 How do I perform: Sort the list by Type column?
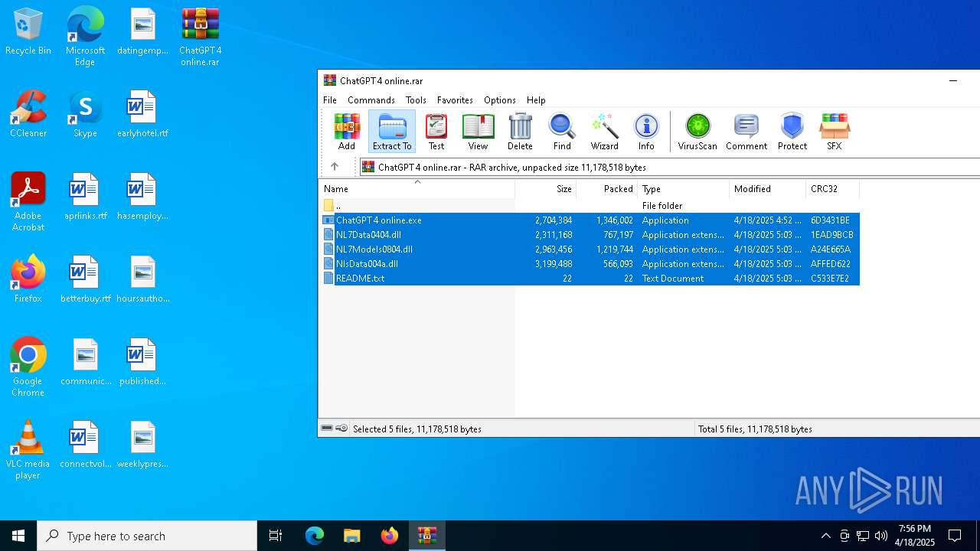(x=684, y=189)
